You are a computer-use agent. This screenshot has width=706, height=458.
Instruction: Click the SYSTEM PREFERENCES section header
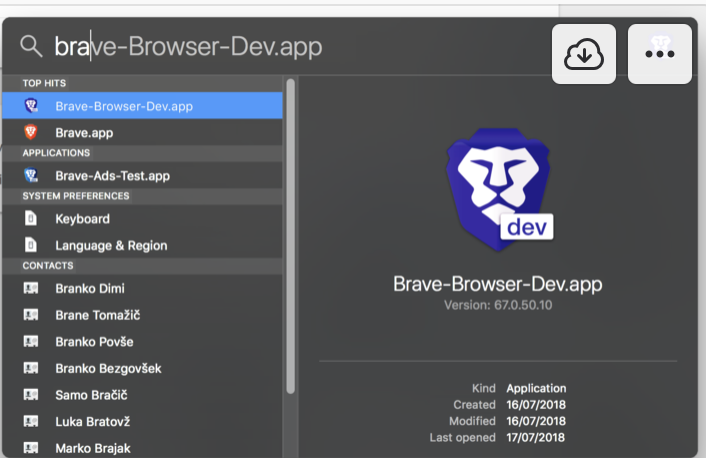[x=76, y=196]
